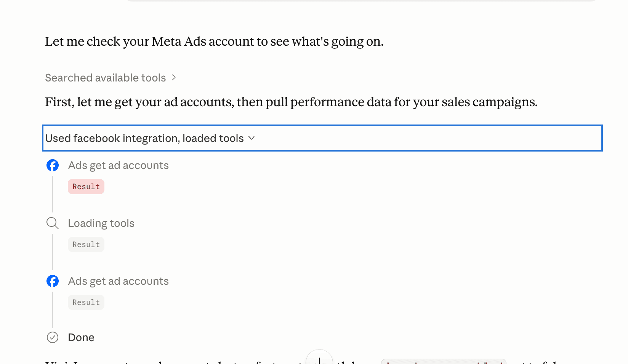
Task: Click the 'First, let me get your ad accounts' text
Action: click(291, 102)
